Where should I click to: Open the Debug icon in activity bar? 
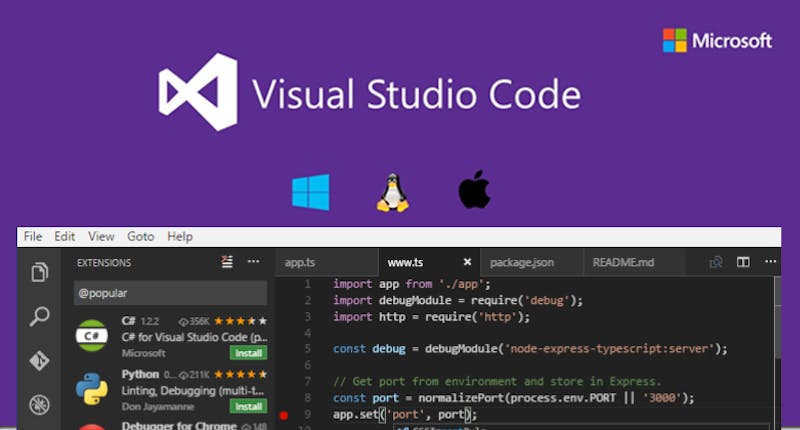pyautogui.click(x=39, y=404)
